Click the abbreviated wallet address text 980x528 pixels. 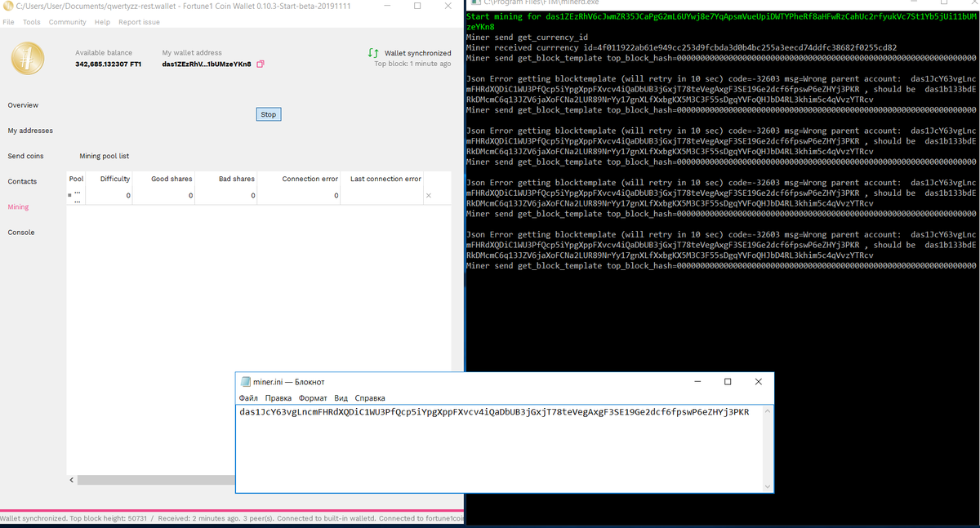(207, 64)
